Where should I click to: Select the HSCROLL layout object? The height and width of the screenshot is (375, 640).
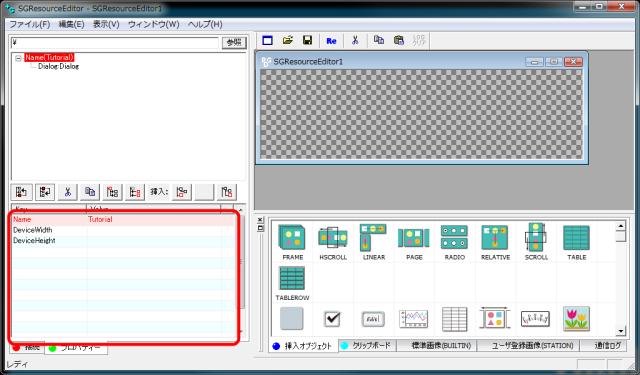click(x=333, y=242)
